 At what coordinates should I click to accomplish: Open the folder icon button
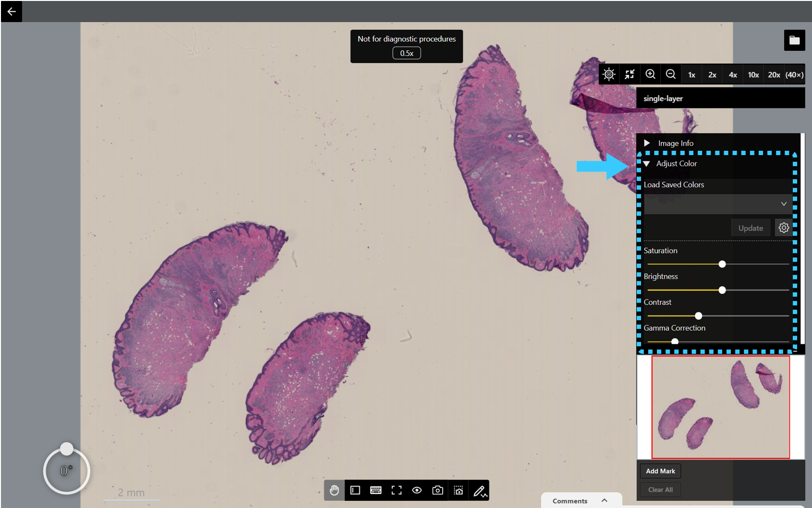click(x=794, y=40)
